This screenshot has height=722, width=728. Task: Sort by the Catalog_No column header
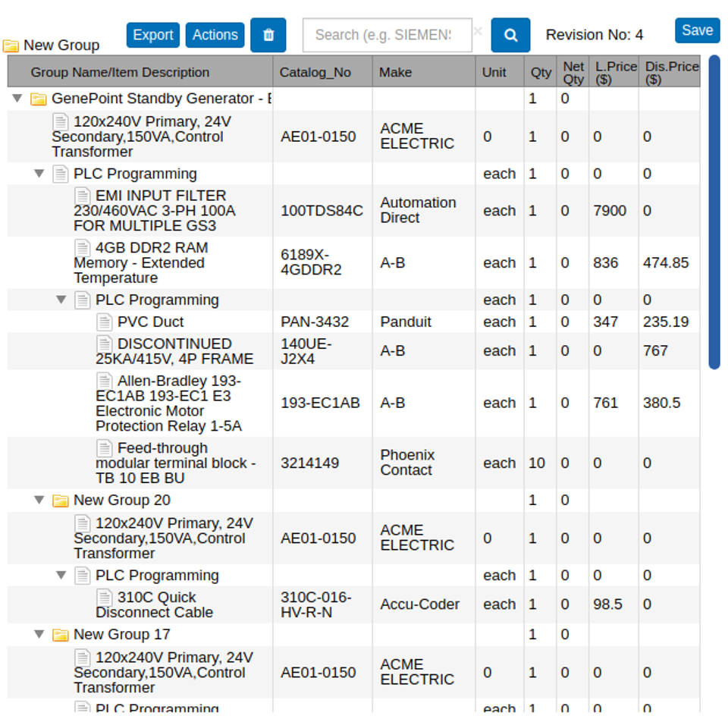point(315,73)
